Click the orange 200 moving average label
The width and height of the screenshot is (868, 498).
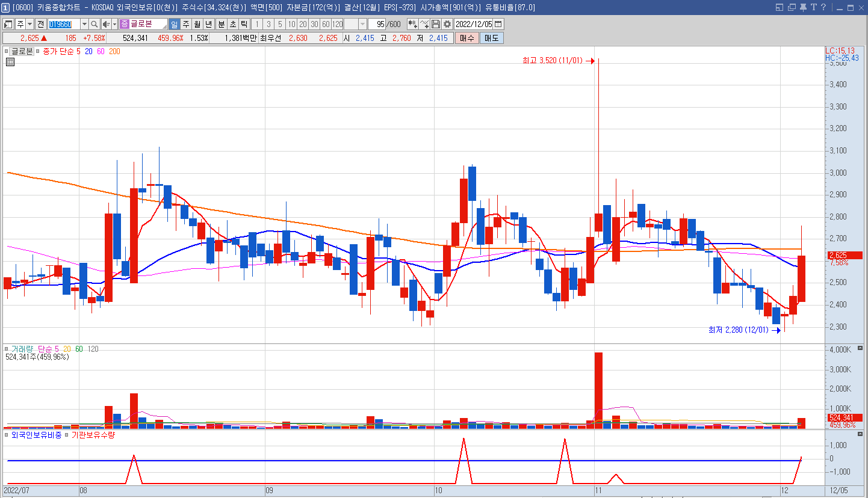pyautogui.click(x=114, y=51)
